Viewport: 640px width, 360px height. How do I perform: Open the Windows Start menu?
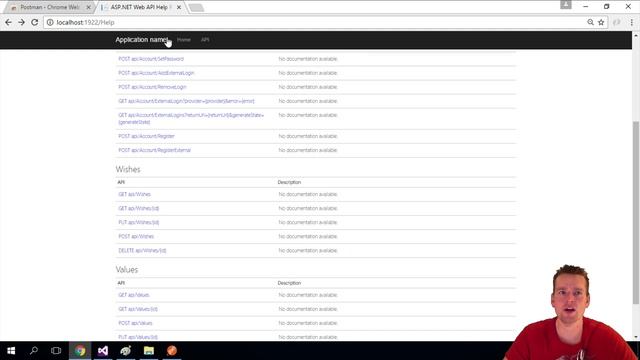(x=11, y=351)
